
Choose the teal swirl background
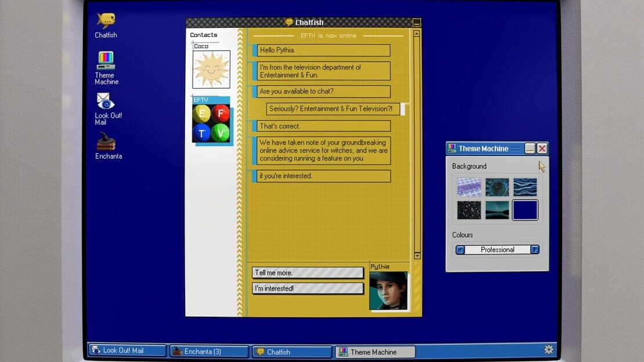[x=497, y=187]
